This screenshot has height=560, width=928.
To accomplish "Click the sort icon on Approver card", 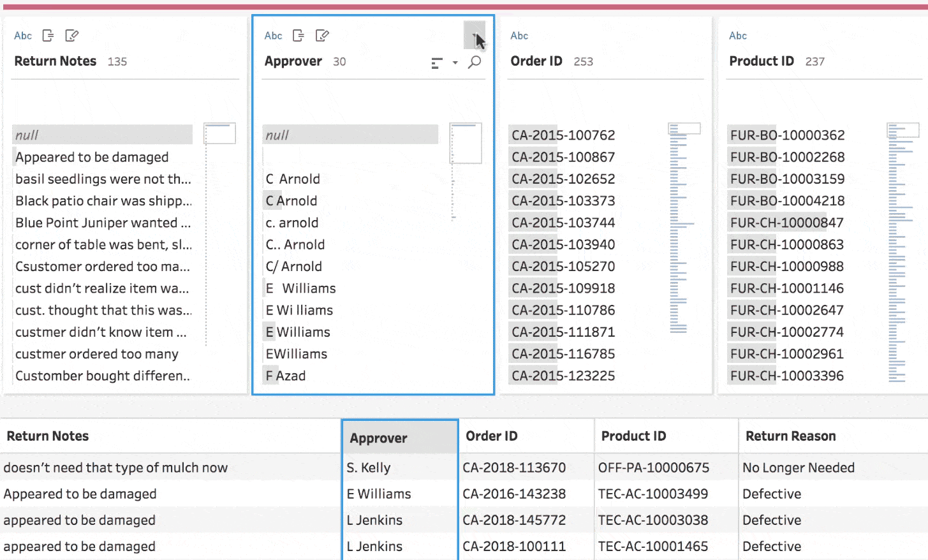I will 437,63.
